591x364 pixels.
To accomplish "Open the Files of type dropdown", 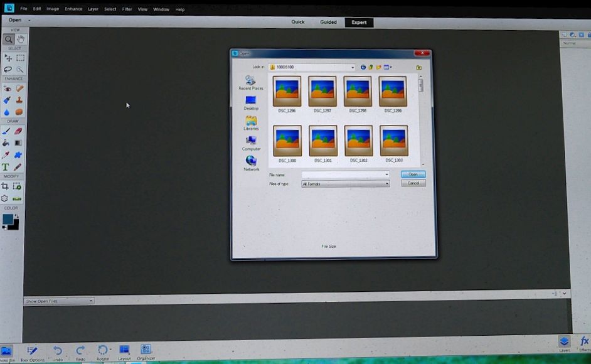I will click(x=386, y=184).
